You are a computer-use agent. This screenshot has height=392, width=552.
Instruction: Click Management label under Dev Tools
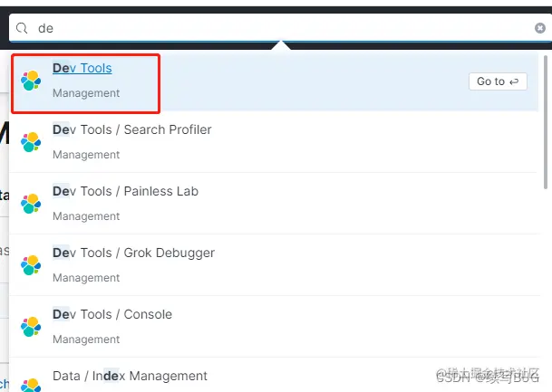tap(86, 93)
